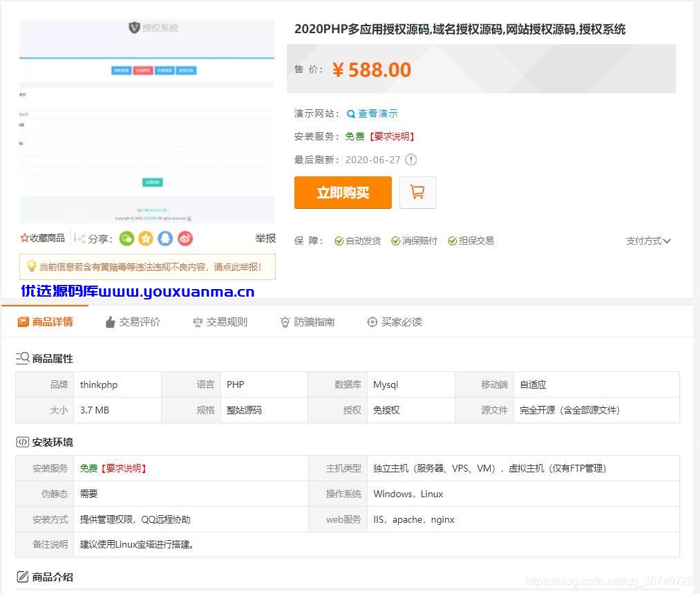
Task: Click the 商品属性 section icon
Action: (22, 358)
